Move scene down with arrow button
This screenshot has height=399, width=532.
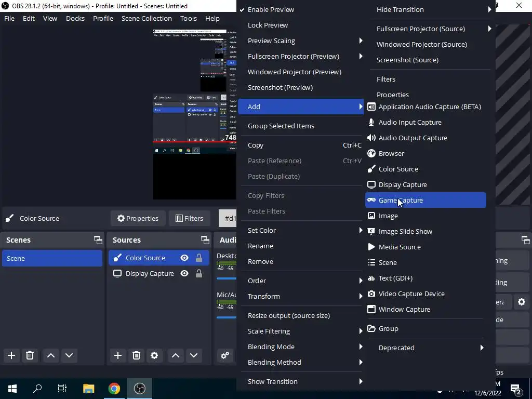click(x=69, y=355)
